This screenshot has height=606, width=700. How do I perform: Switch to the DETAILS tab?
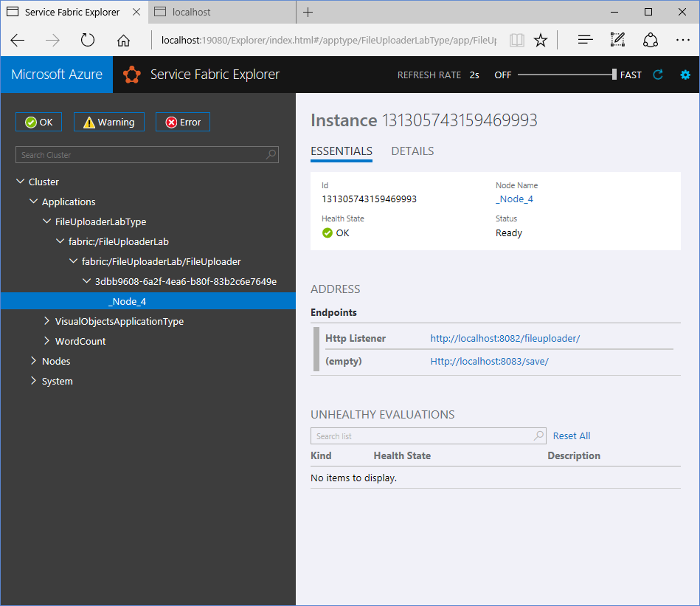tap(412, 151)
